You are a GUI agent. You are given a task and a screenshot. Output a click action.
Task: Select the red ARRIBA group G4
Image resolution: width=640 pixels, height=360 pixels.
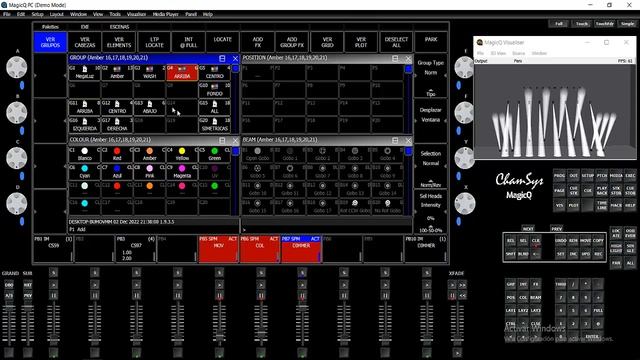(182, 73)
